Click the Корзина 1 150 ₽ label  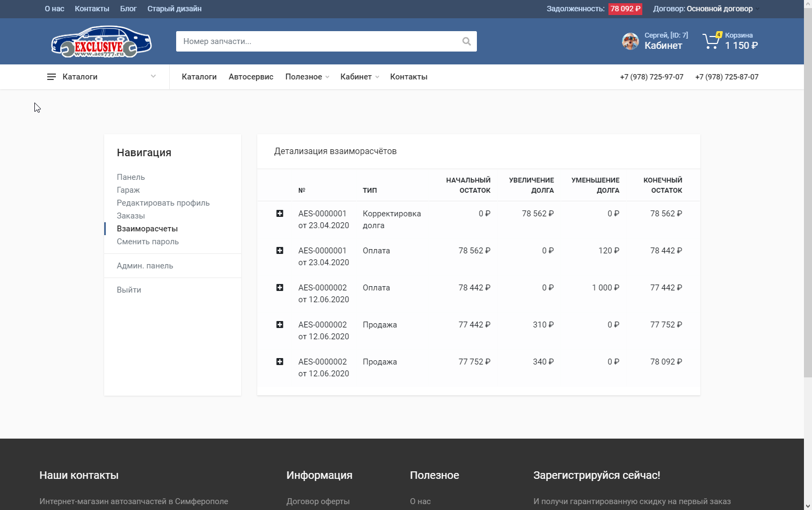(741, 41)
